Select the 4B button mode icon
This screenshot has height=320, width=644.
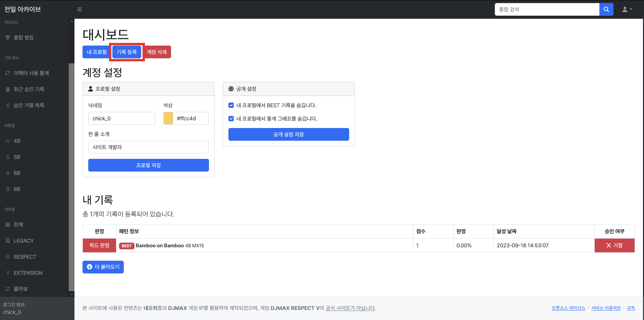click(x=8, y=141)
